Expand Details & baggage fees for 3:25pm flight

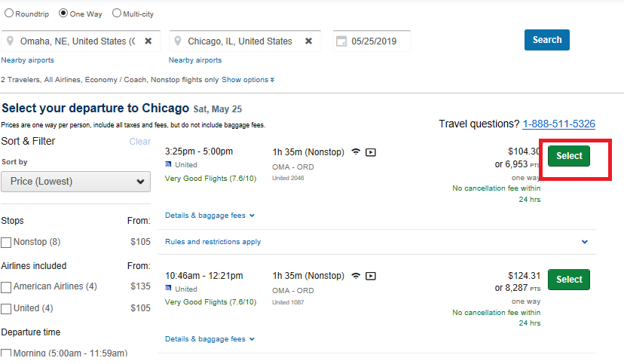(210, 216)
